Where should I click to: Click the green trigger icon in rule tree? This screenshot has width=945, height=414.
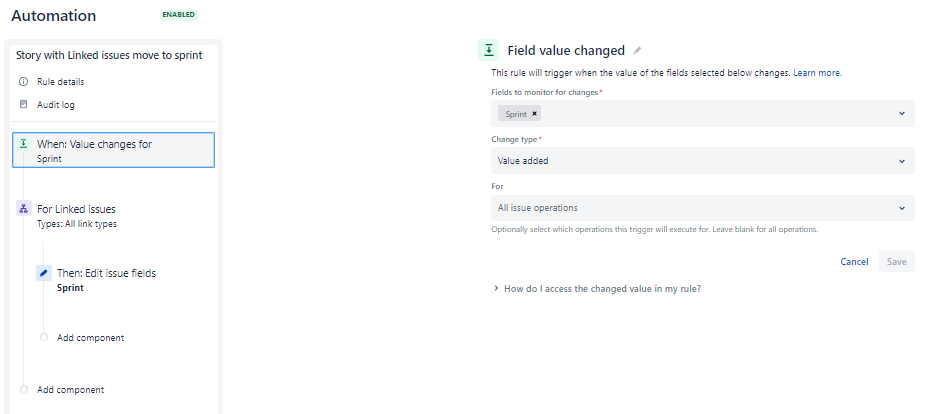(24, 143)
